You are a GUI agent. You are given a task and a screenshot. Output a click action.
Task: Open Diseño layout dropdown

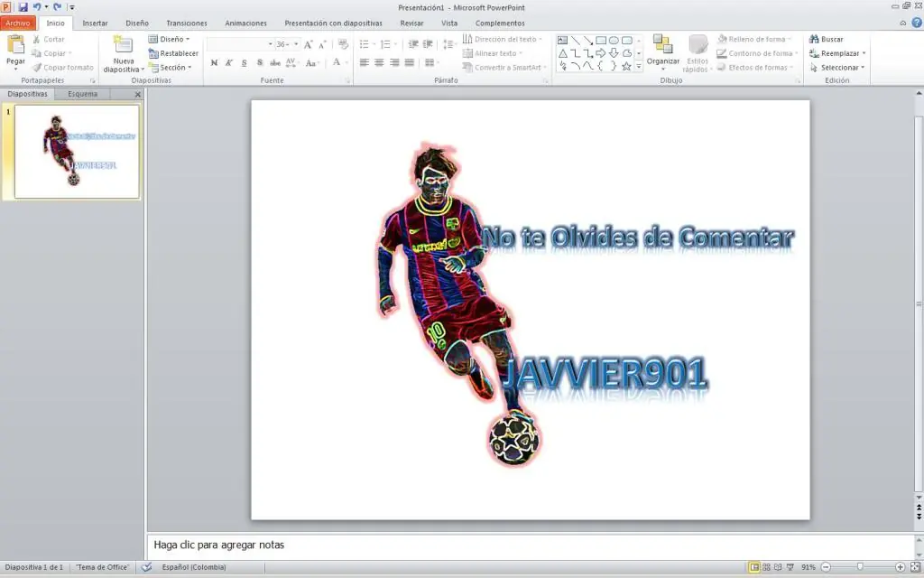(x=169, y=39)
